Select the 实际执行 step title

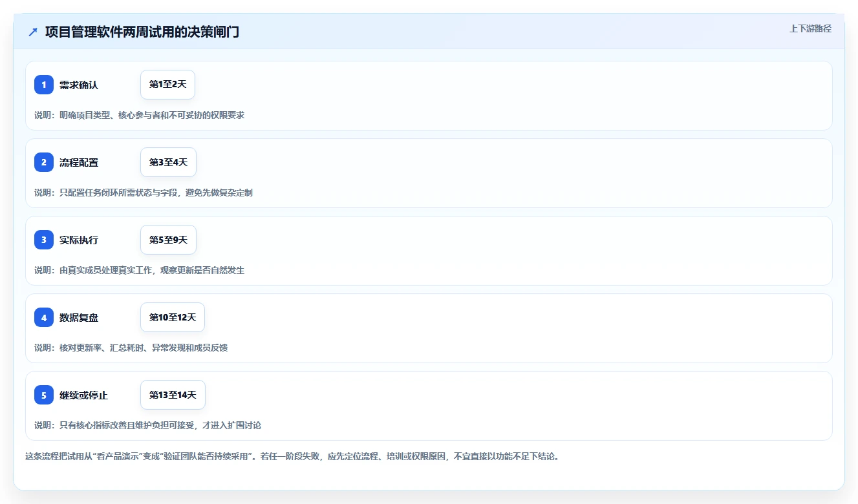[x=79, y=240]
